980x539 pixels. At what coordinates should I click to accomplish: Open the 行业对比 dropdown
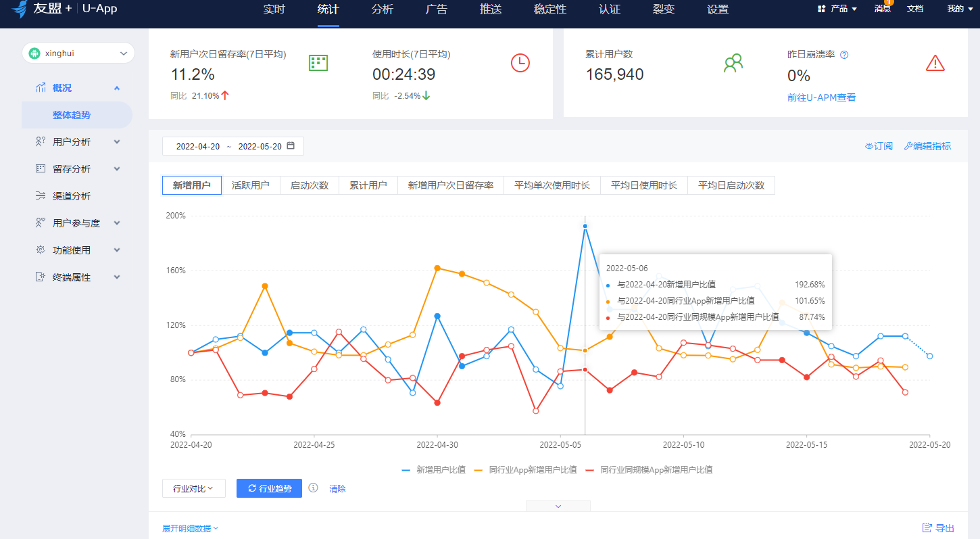tap(194, 487)
